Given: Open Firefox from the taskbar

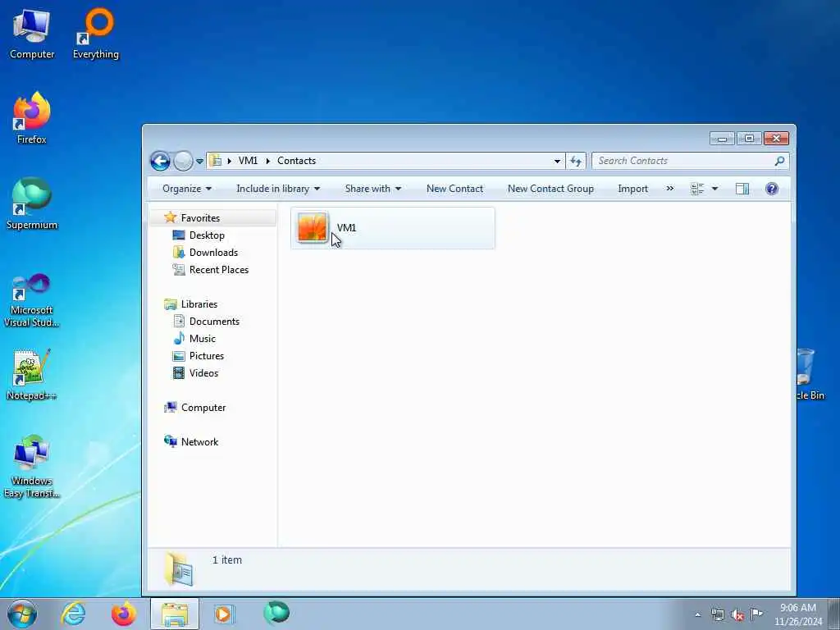Looking at the screenshot, I should [124, 614].
